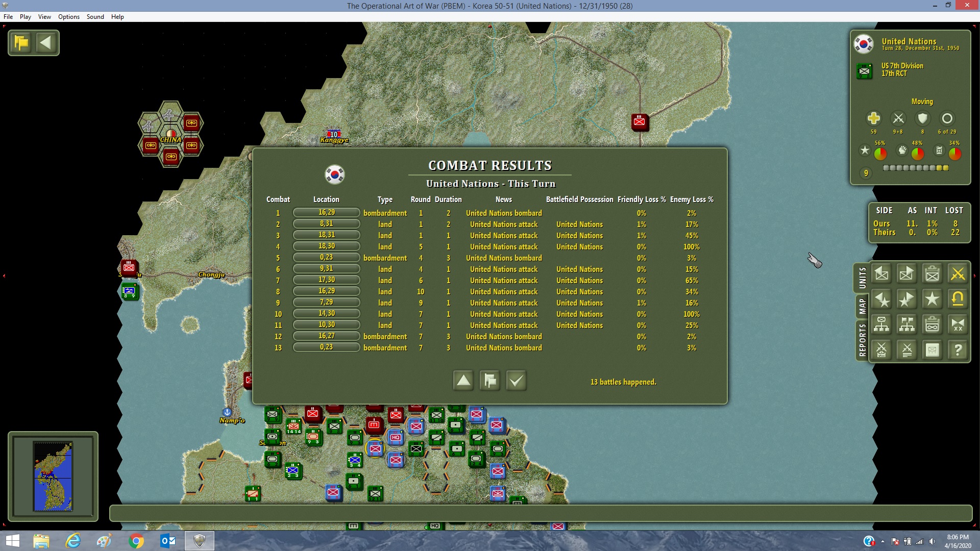
Task: Click location 18,30 for combat 4
Action: click(x=327, y=246)
